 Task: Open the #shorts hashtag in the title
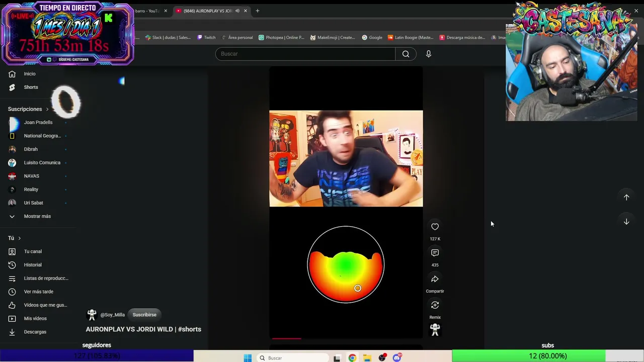click(x=190, y=329)
